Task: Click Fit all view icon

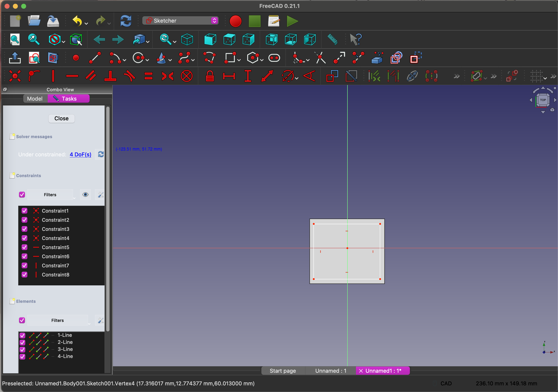Action: (x=15, y=39)
